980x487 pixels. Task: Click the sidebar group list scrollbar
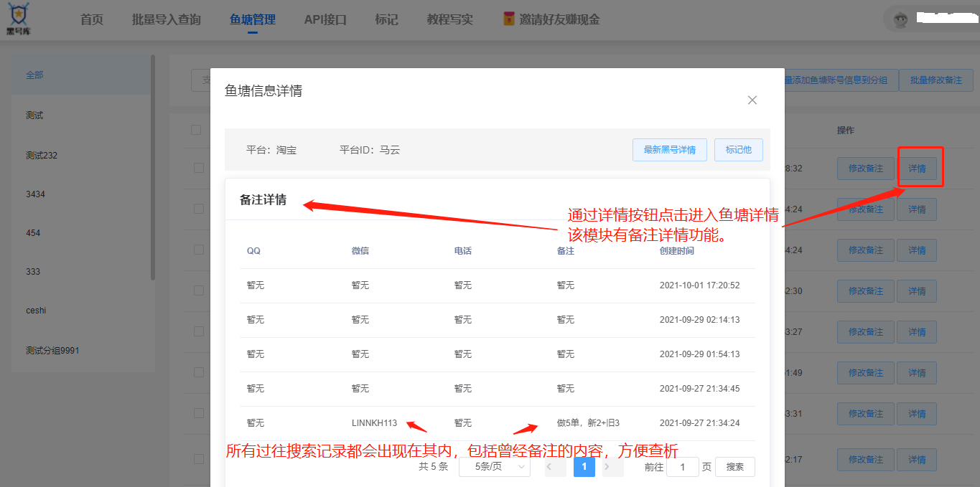pos(152,165)
